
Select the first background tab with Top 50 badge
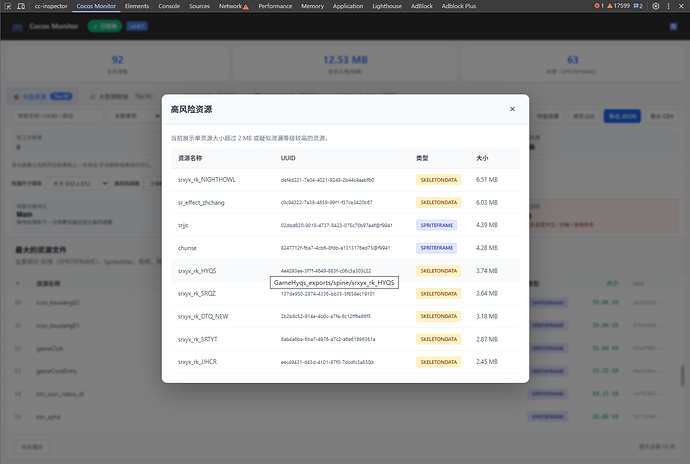coord(43,96)
